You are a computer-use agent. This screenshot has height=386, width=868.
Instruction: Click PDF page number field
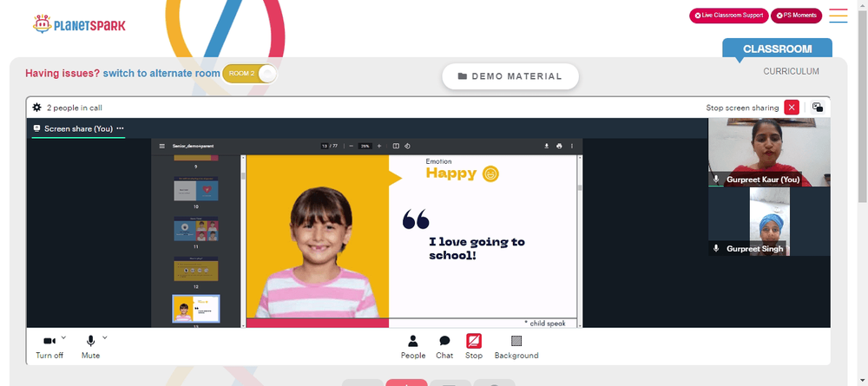(x=323, y=146)
